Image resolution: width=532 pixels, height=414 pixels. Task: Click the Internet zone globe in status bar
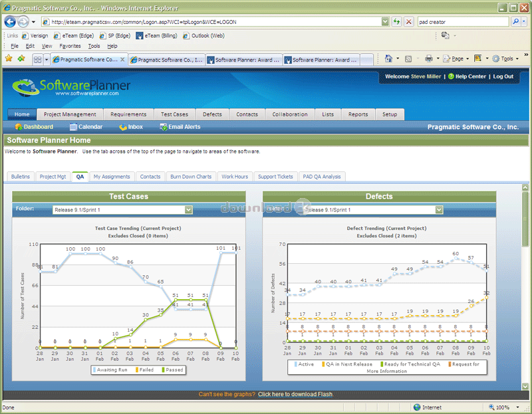[417, 407]
